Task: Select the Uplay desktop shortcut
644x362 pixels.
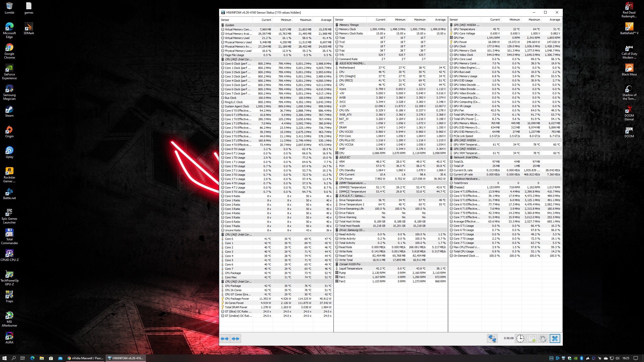Action: click(9, 153)
